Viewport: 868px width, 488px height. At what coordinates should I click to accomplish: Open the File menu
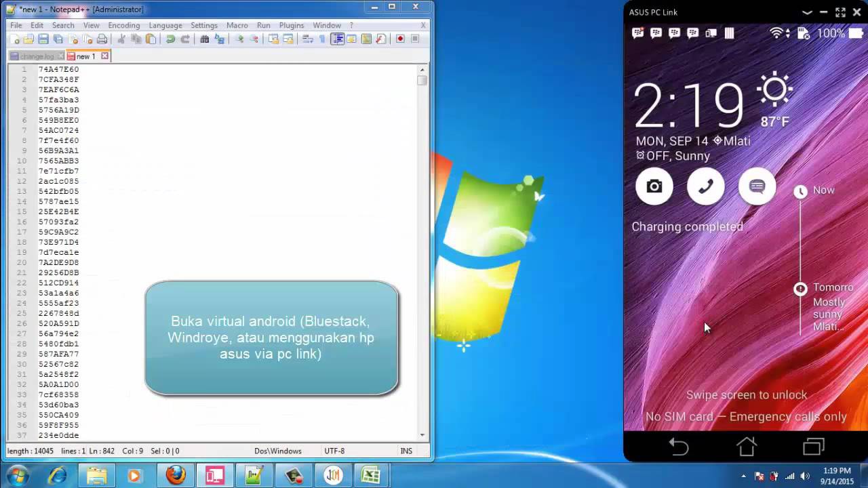click(16, 25)
